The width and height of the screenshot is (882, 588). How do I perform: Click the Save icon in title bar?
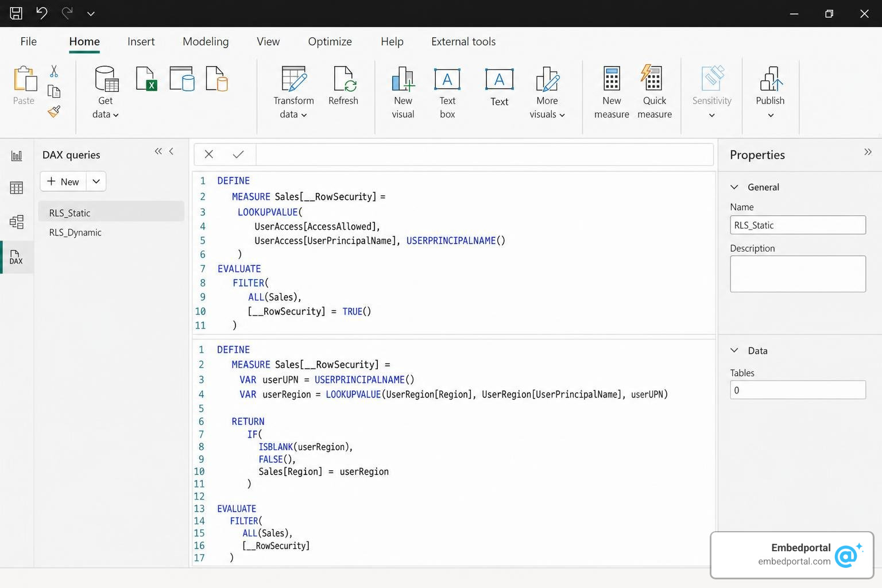16,13
